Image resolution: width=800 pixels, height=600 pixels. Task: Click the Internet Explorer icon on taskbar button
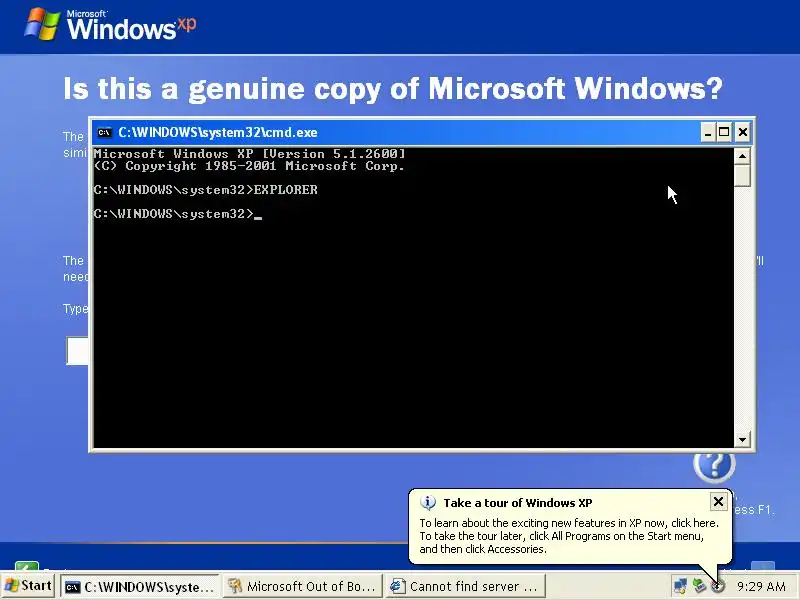(398, 586)
